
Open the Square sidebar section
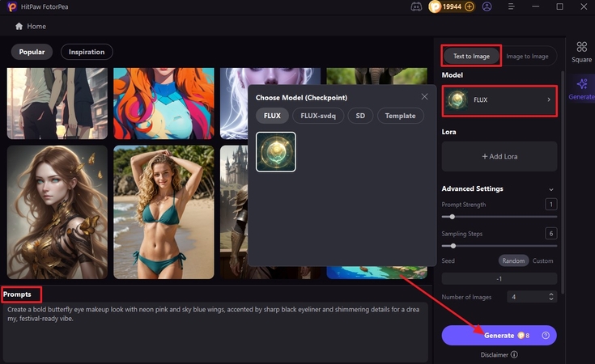point(581,53)
